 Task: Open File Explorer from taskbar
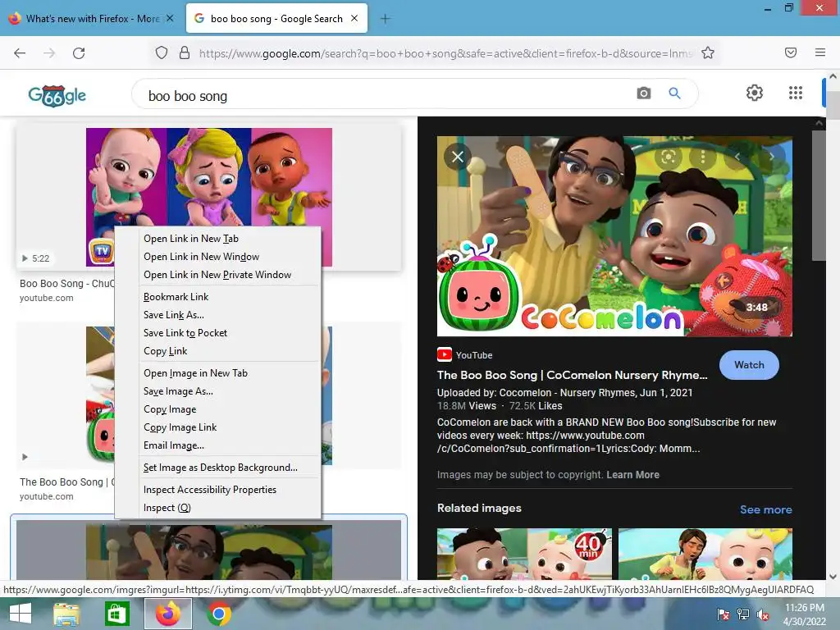click(x=66, y=614)
